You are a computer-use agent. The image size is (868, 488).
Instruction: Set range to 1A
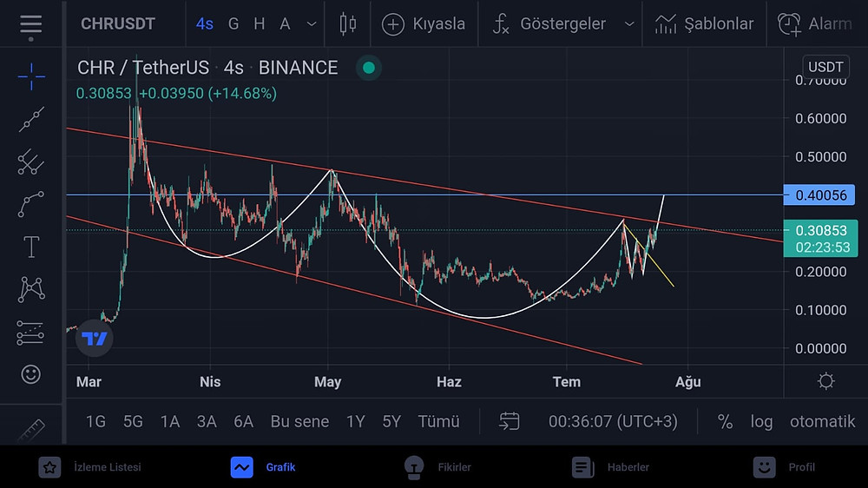pos(170,421)
